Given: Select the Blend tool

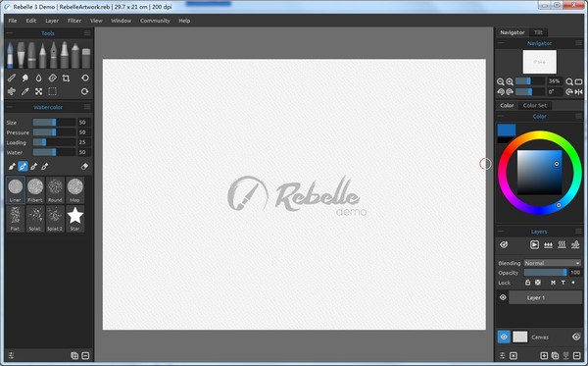Looking at the screenshot, I should tap(12, 78).
